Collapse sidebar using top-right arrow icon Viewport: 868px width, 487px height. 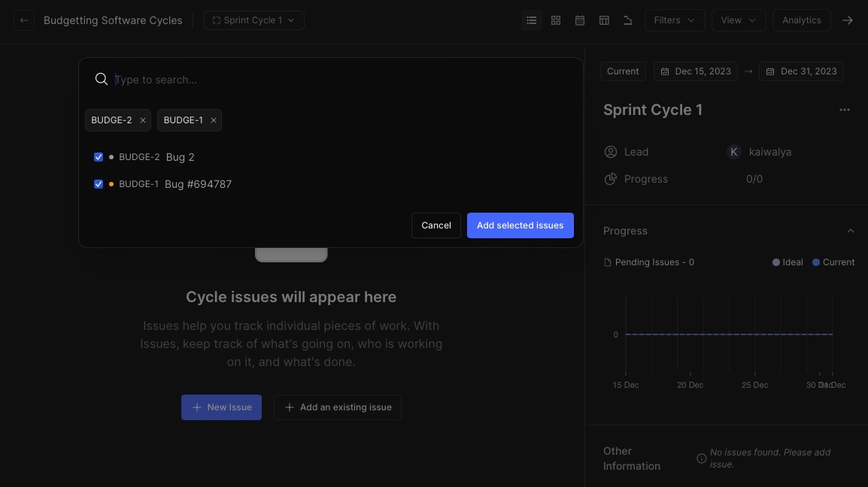pyautogui.click(x=848, y=20)
